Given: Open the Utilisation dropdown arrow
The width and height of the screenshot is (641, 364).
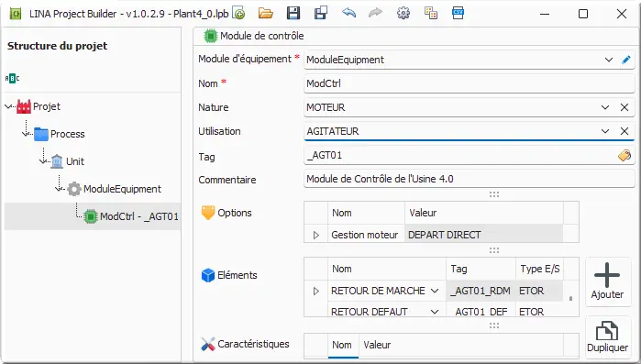Looking at the screenshot, I should tap(605, 131).
